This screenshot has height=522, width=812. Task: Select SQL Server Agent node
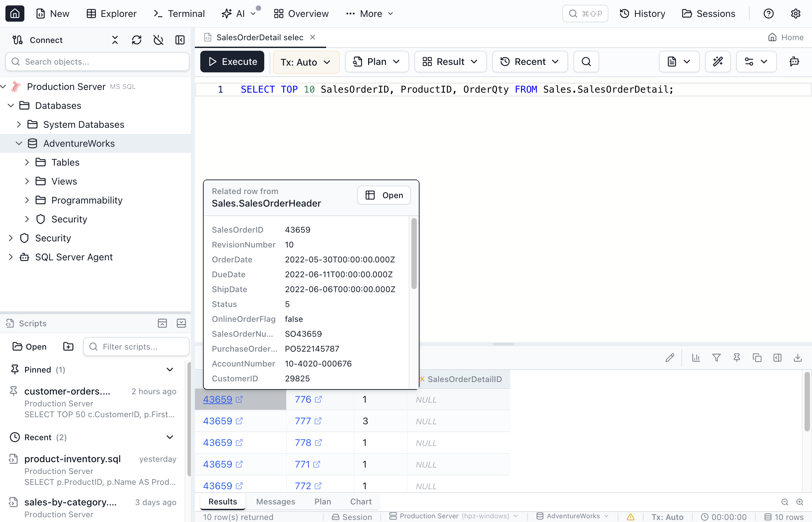tap(74, 257)
